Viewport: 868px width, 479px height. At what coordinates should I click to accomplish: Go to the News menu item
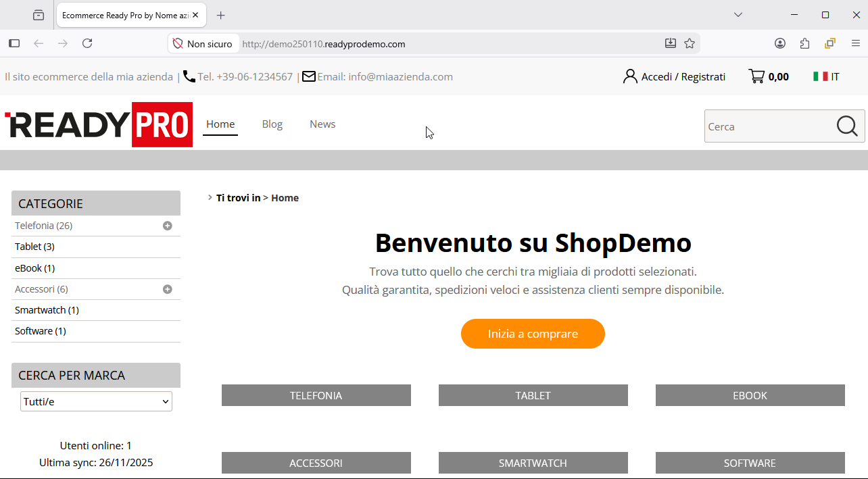click(x=322, y=124)
